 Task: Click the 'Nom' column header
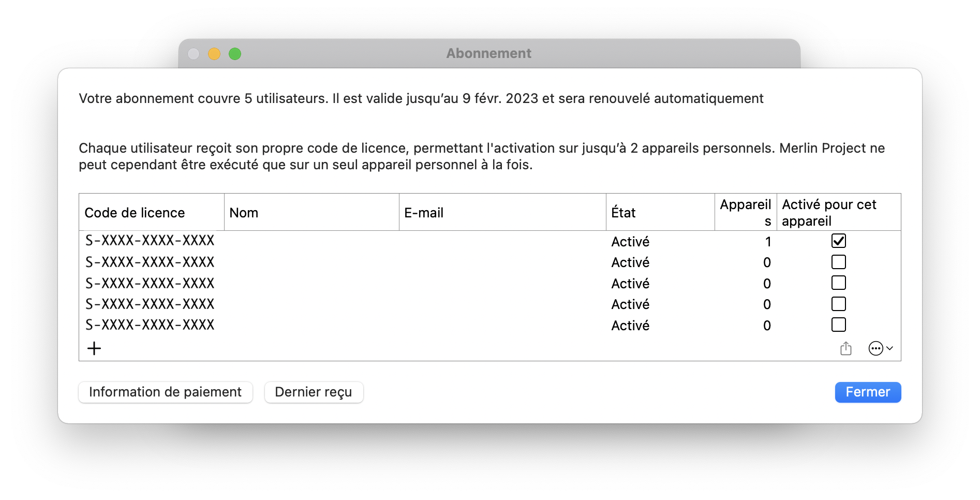[244, 212]
